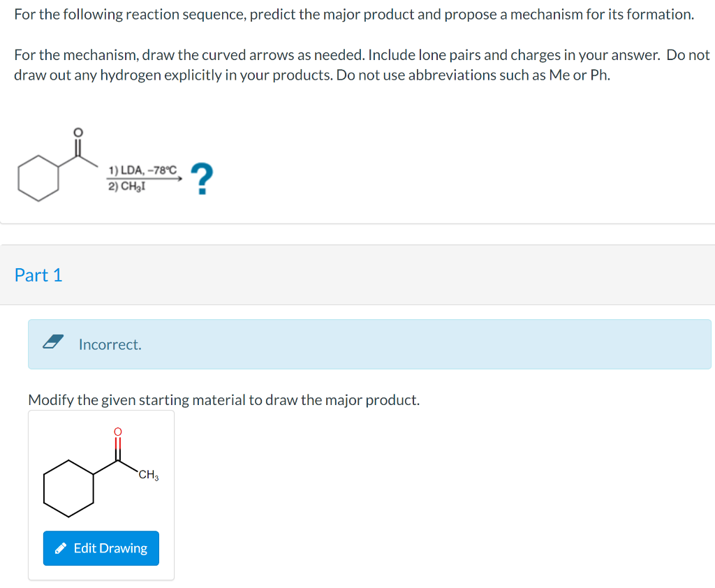Click the cyclohexane ring in the answer preview
Viewport: 715px width, 588px height.
point(70,489)
